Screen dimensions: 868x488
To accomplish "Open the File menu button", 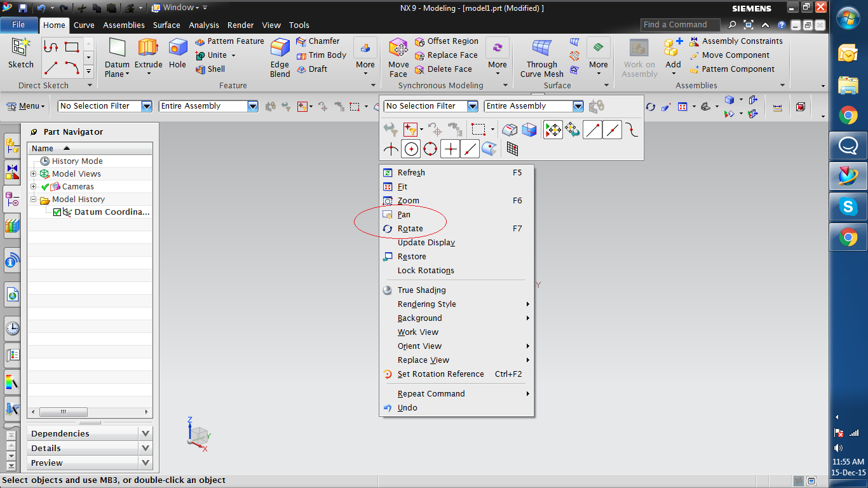I will pyautogui.click(x=18, y=25).
